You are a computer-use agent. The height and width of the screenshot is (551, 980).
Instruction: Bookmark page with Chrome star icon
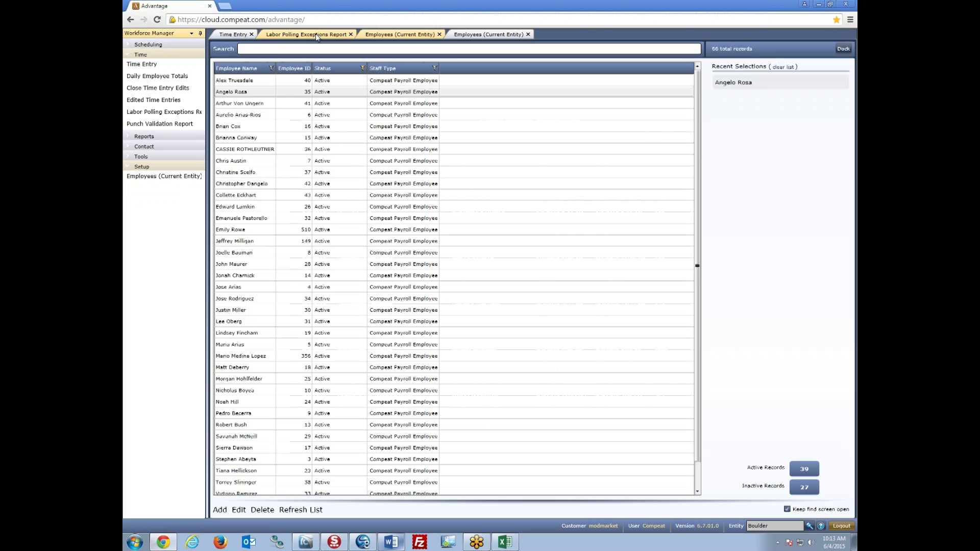point(836,19)
